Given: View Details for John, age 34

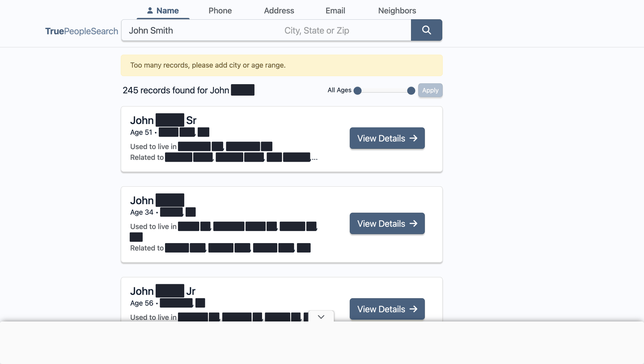Looking at the screenshot, I should tap(387, 223).
